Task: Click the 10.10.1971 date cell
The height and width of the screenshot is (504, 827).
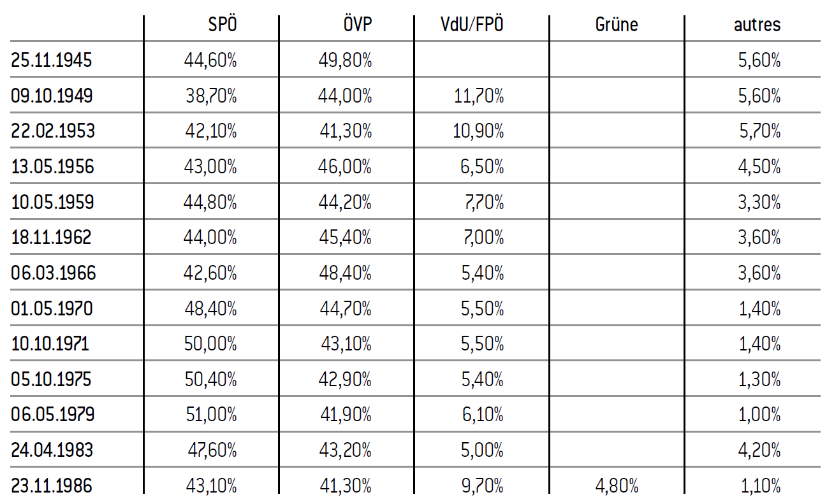Action: point(50,344)
